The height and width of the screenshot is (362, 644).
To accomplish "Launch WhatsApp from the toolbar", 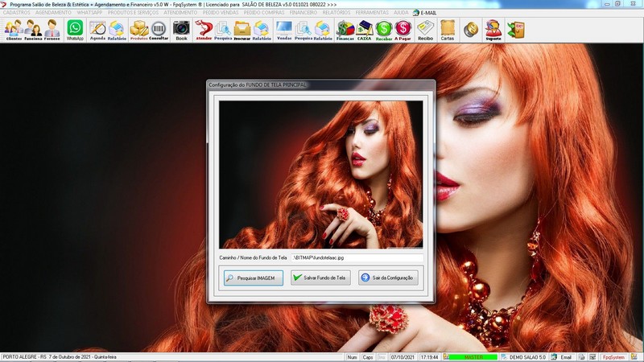I will [x=75, y=30].
